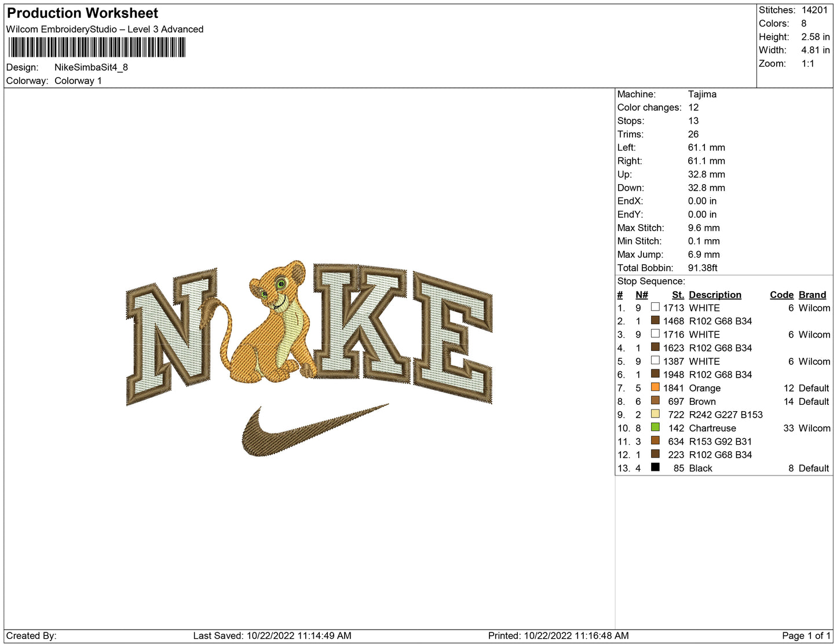
Task: Click stitch count 634 in stop sequence
Action: 676,441
